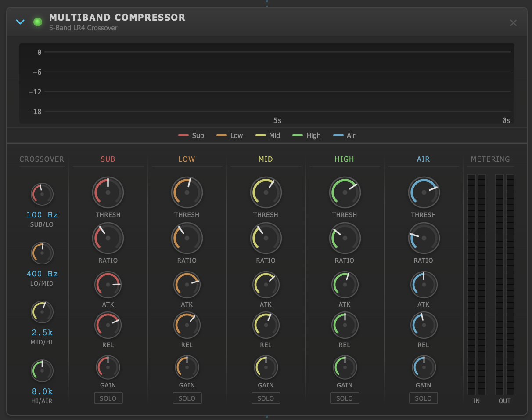Screen dimensions: 532x420
Task: Click the HIGH band THRESH knob
Action: (345, 192)
